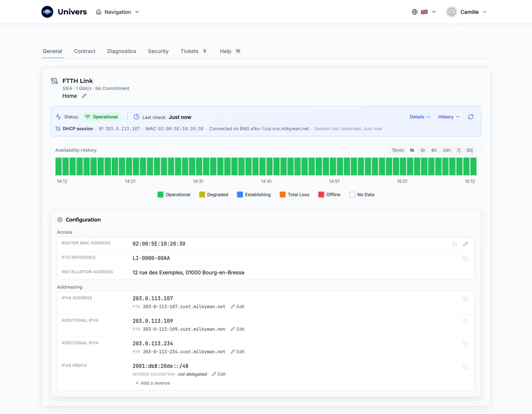
Task: Click the Offline red legend swatch
Action: [321, 195]
